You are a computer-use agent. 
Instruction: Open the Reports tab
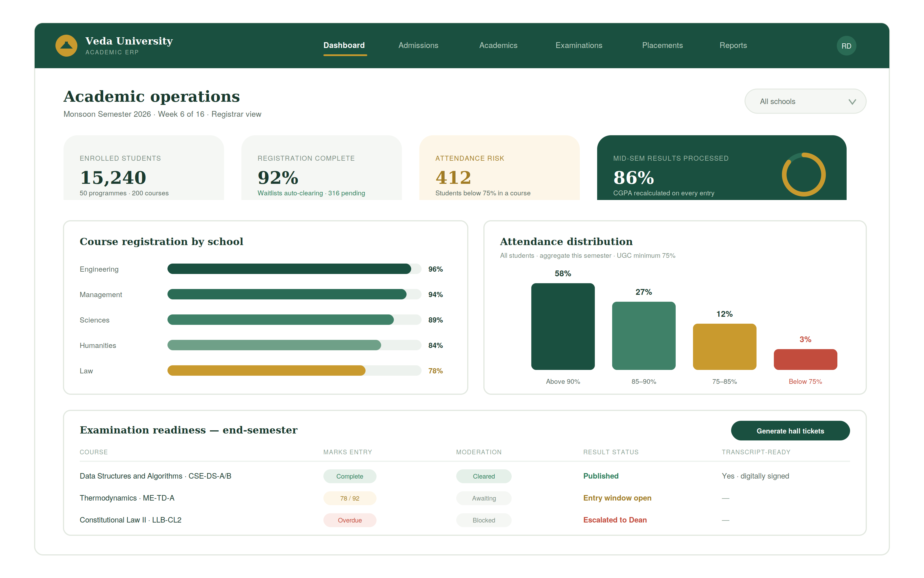(x=733, y=45)
